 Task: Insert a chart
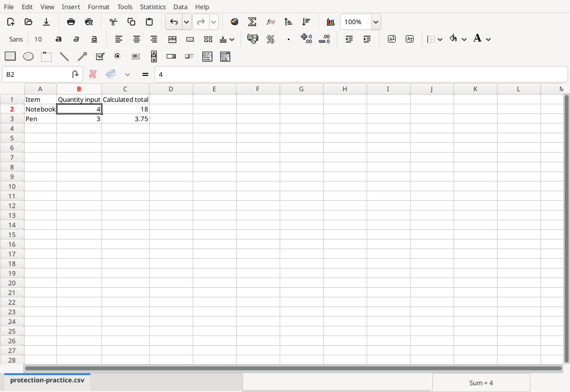[330, 22]
